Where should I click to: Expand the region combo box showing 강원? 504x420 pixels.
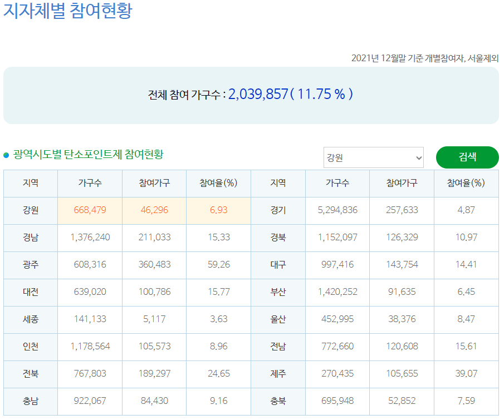tap(373, 157)
